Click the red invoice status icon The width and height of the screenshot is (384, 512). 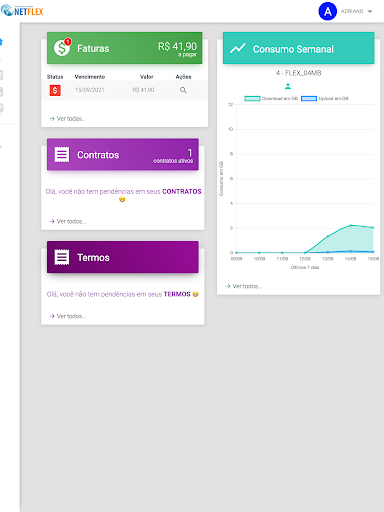coord(55,90)
